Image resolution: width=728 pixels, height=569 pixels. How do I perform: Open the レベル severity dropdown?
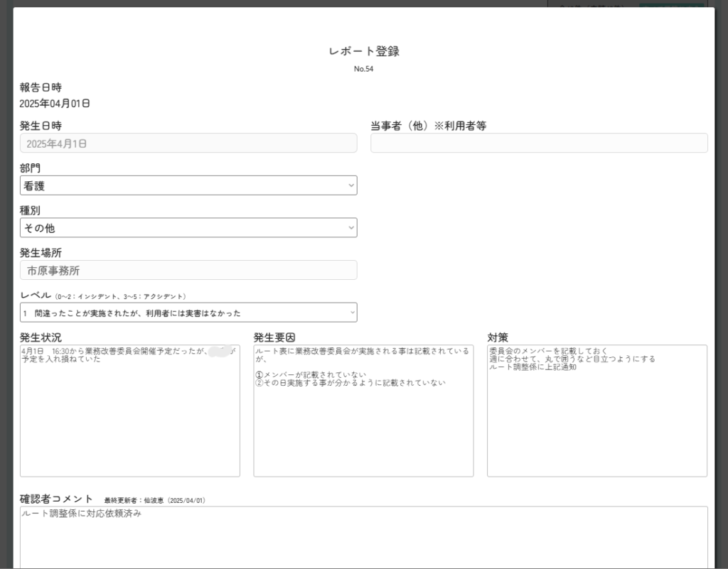tap(188, 313)
